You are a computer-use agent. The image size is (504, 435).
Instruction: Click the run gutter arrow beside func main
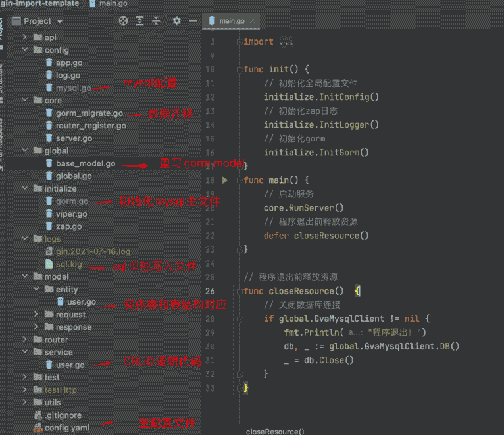(225, 180)
